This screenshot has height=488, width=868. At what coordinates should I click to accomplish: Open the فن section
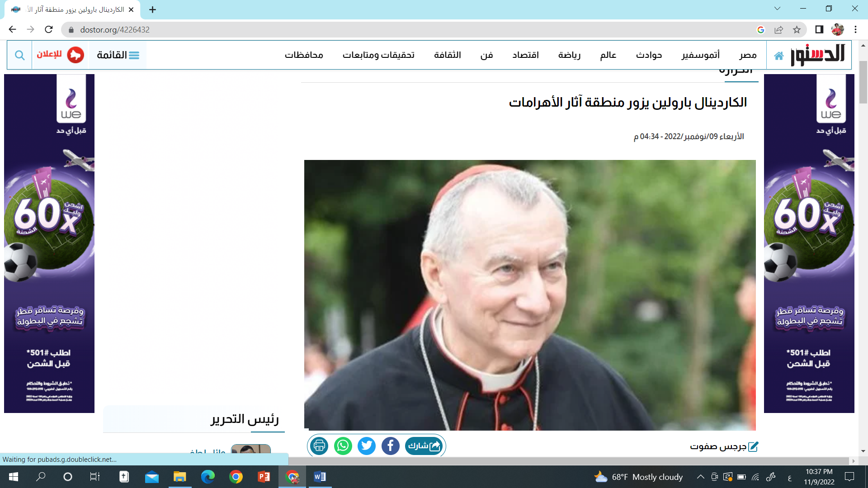click(x=486, y=55)
